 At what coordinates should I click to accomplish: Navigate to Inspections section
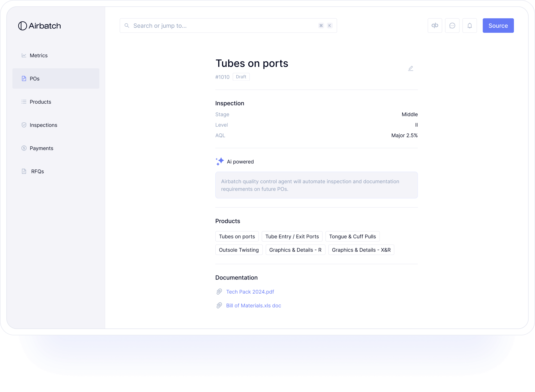pyautogui.click(x=43, y=125)
